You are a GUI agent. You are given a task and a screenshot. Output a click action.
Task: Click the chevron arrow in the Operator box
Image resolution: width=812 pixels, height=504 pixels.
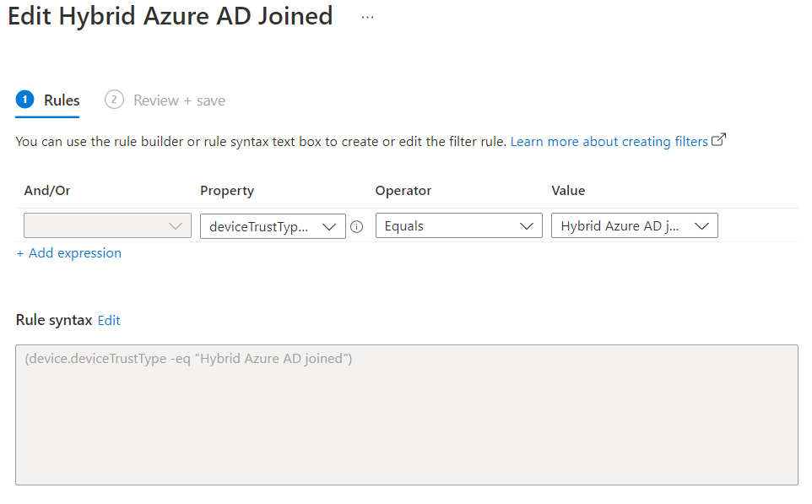point(526,226)
